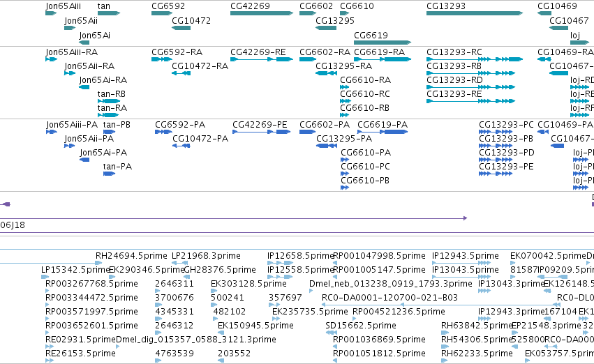Open the Dmel_dig_015357_0588_3121.3prime feature

pyautogui.click(x=196, y=340)
